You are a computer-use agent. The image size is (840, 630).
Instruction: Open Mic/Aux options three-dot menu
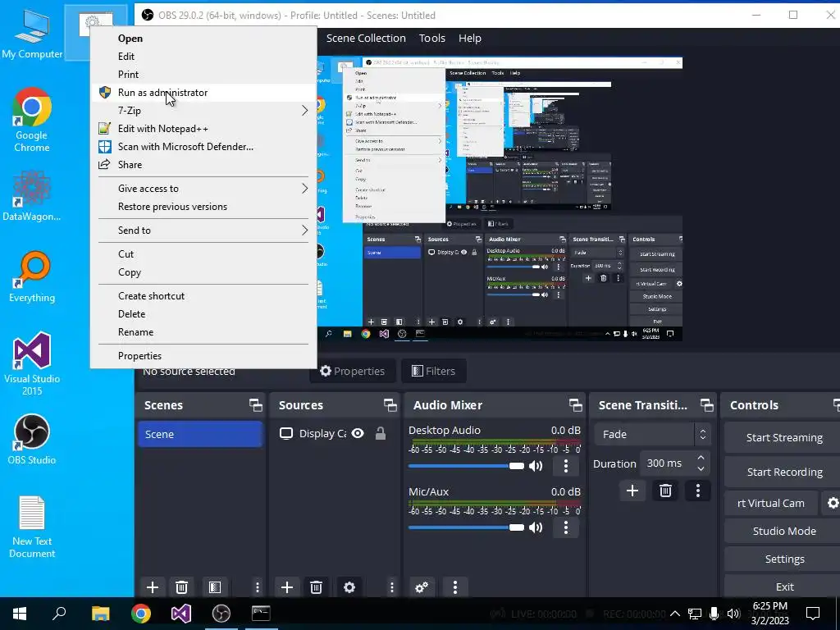coord(566,527)
